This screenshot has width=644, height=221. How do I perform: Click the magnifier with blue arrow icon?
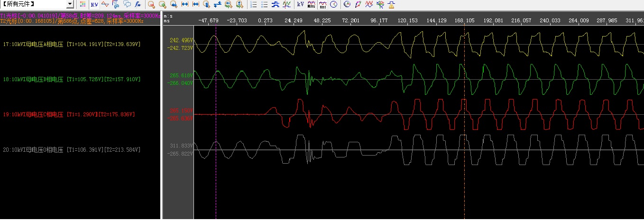[174, 4]
